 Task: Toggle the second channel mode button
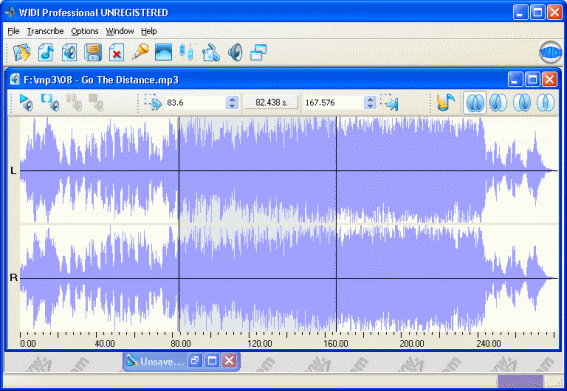coord(498,102)
